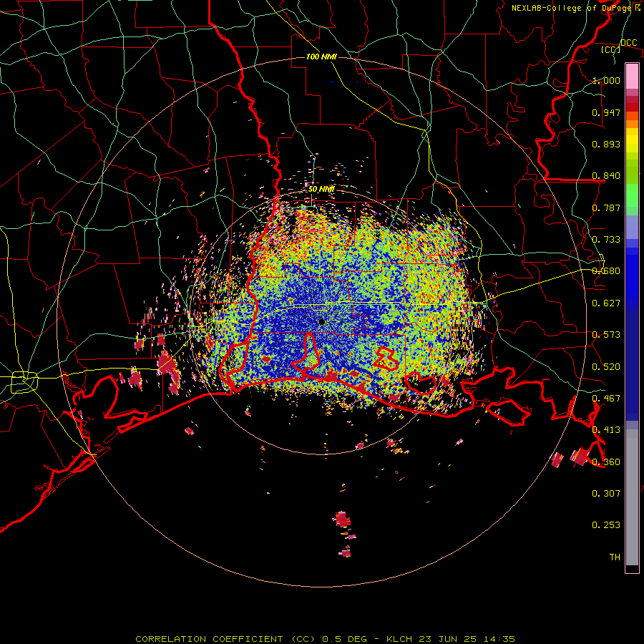Screen dimensions: 644x644
Task: Select the 0.680 value on the color scale
Action: 606,271
